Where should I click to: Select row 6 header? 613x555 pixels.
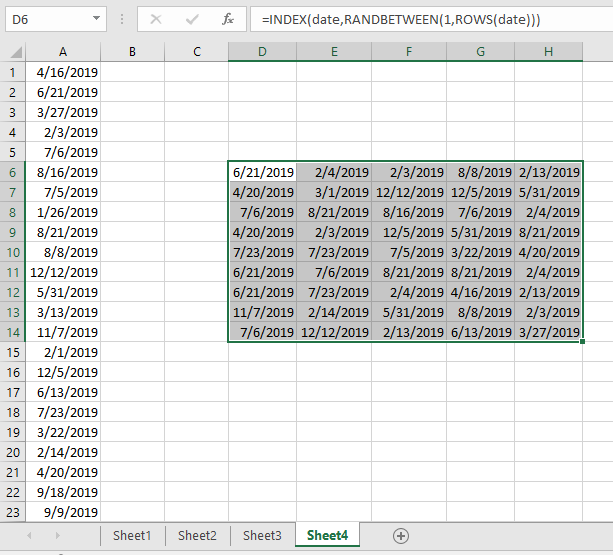click(13, 172)
